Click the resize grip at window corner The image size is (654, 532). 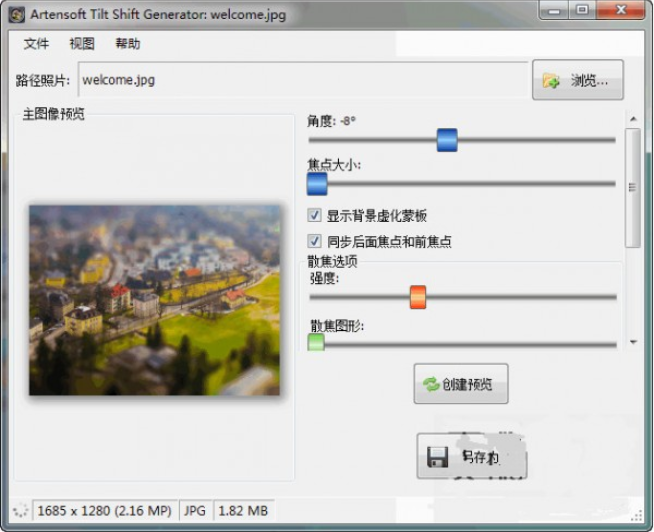coord(637,515)
